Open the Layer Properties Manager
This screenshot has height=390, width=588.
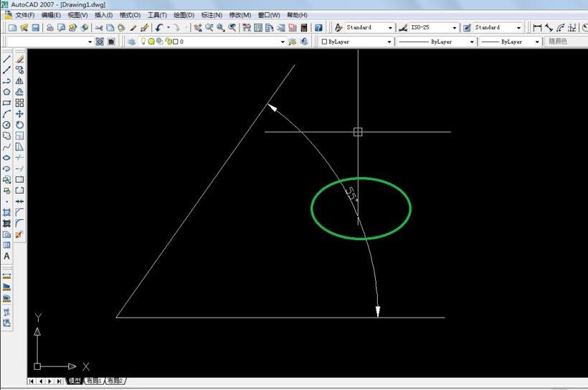pos(132,42)
